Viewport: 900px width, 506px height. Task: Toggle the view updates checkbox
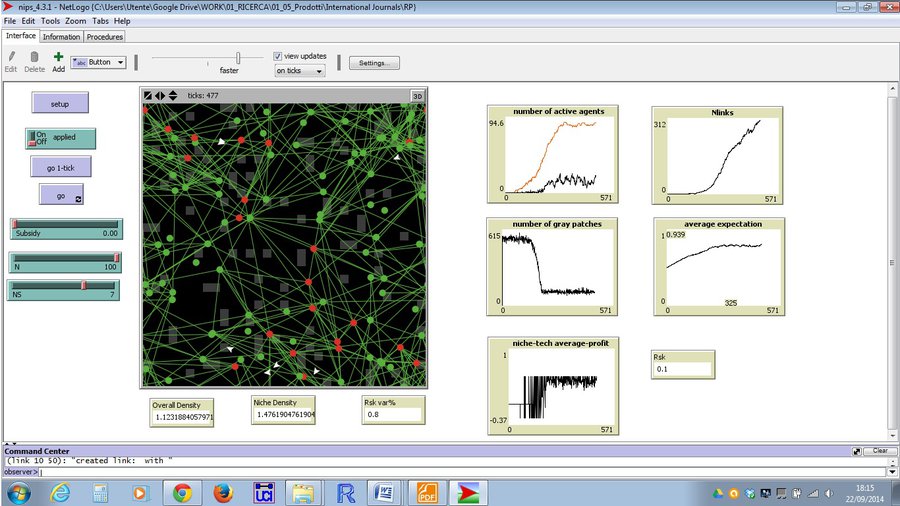click(278, 56)
